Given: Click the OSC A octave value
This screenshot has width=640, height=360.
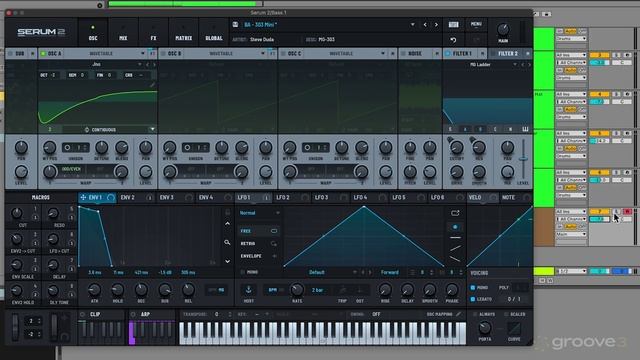Looking at the screenshot, I should point(53,75).
